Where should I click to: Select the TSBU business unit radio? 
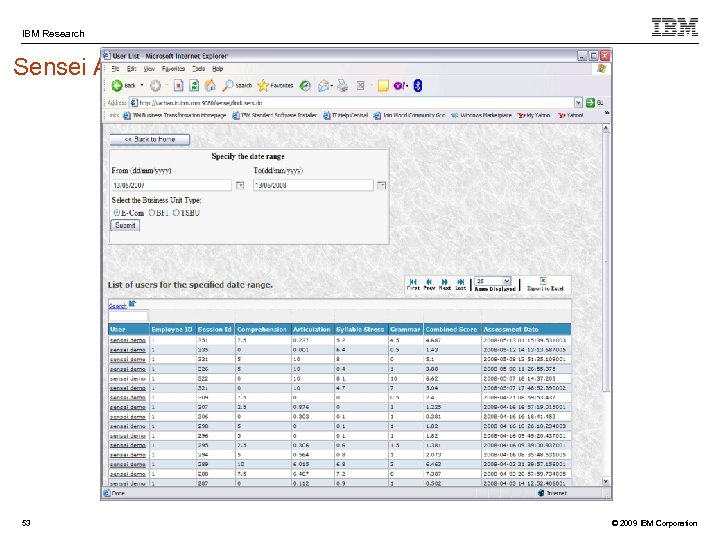coord(176,213)
